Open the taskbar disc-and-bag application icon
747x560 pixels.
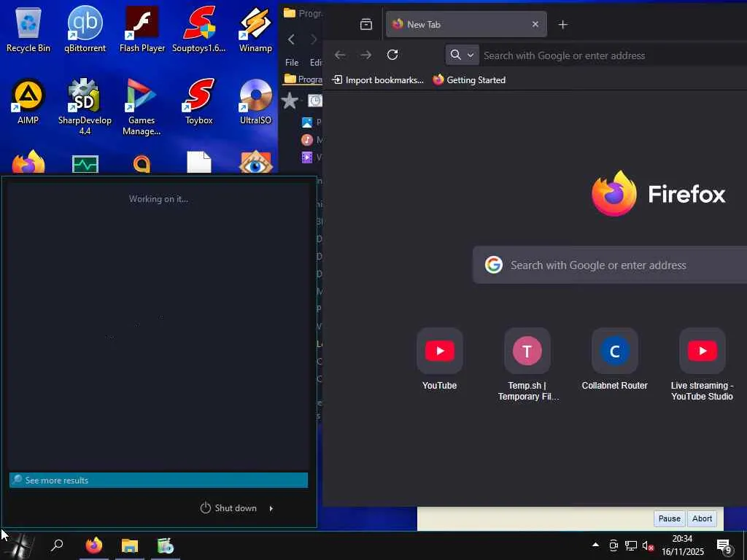point(166,545)
